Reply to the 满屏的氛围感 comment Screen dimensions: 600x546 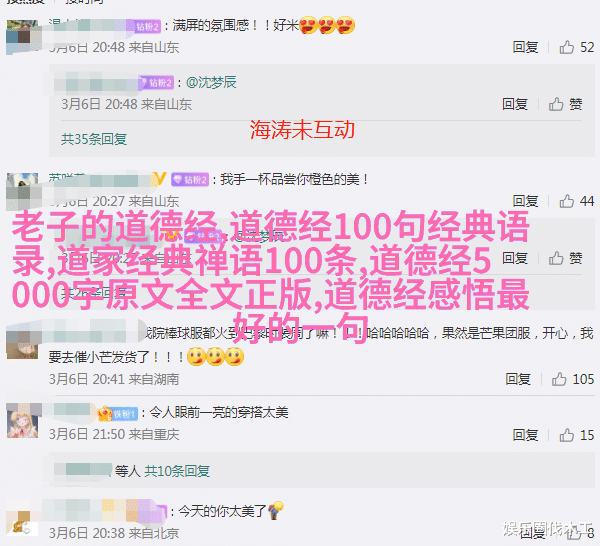(x=525, y=47)
